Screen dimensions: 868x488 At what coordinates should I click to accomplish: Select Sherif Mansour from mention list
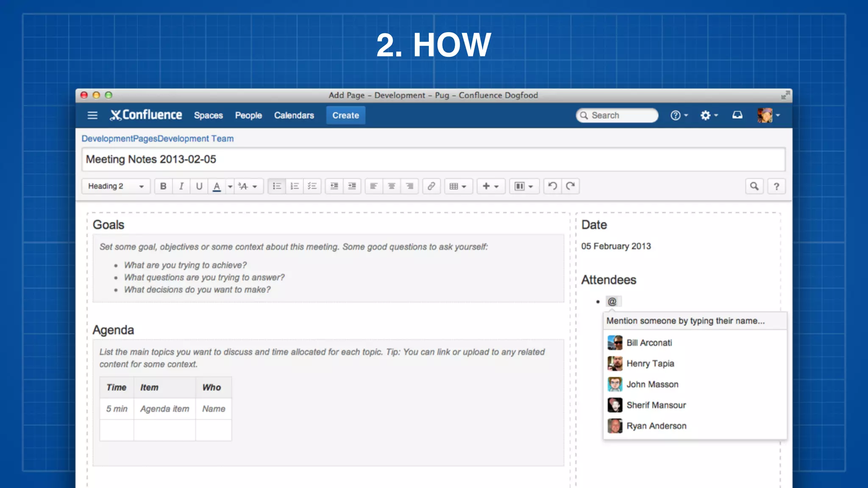click(656, 405)
